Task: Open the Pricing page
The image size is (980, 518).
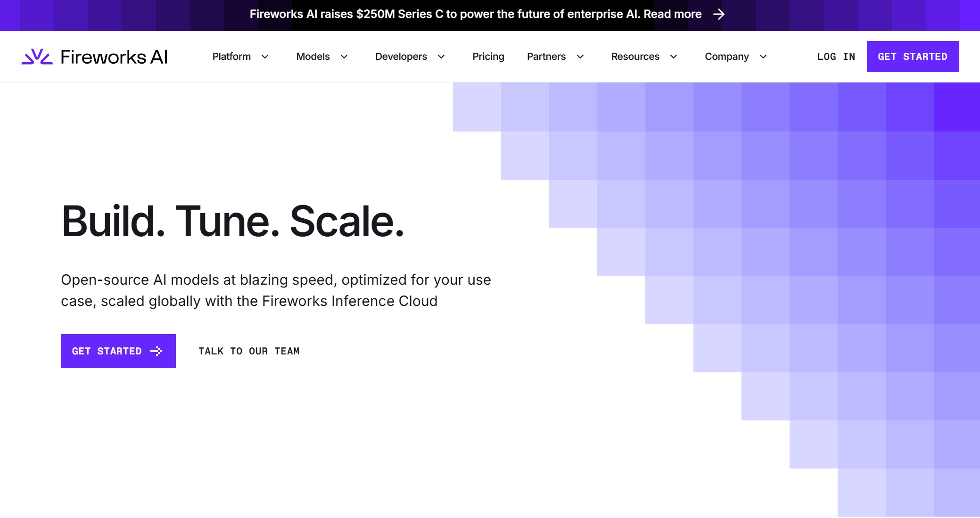Action: (488, 57)
